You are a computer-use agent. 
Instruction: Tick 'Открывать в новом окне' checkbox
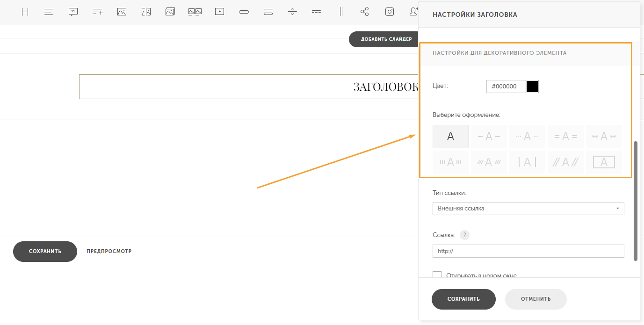tap(437, 275)
